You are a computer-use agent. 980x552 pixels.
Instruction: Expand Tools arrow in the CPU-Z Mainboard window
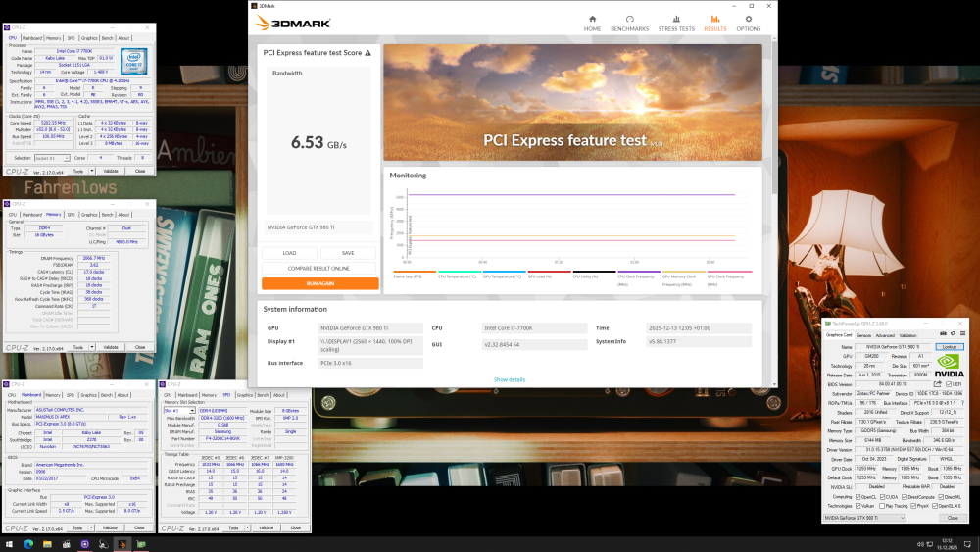click(x=91, y=527)
